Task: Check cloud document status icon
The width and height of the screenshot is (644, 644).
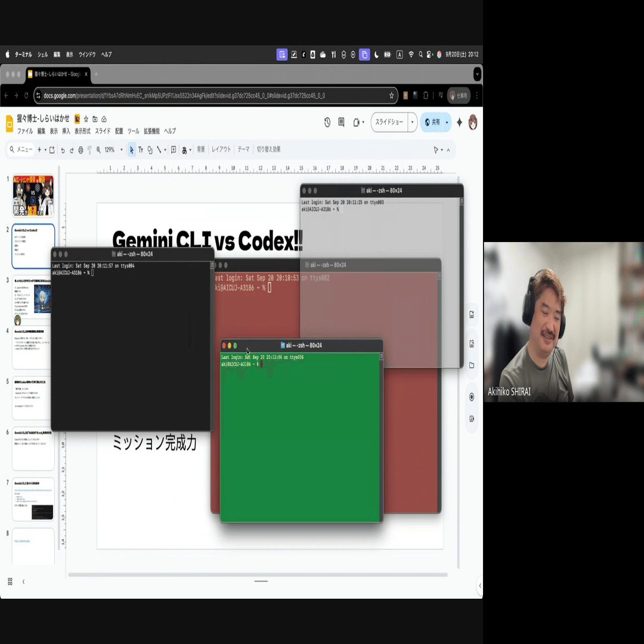Action: [104, 119]
